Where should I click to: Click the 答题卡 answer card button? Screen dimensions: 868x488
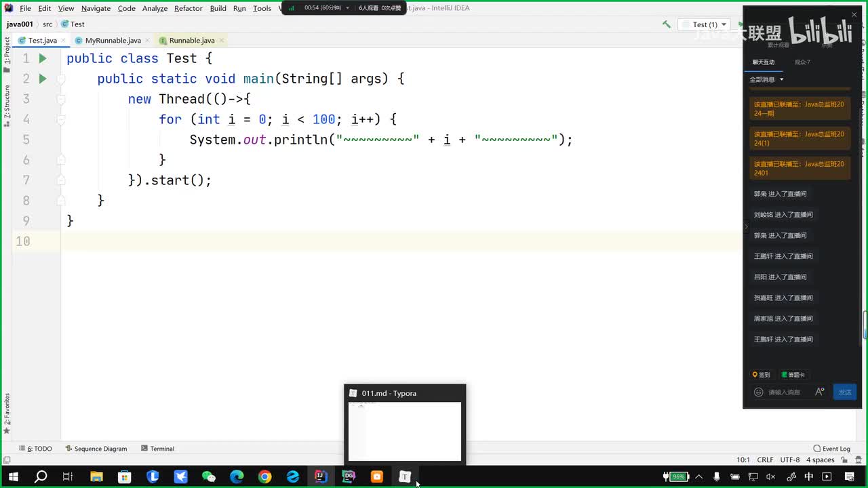tap(793, 375)
